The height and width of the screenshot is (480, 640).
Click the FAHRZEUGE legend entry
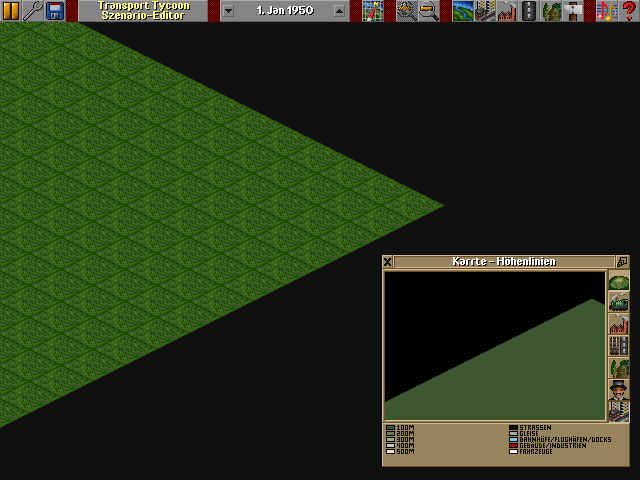531,451
